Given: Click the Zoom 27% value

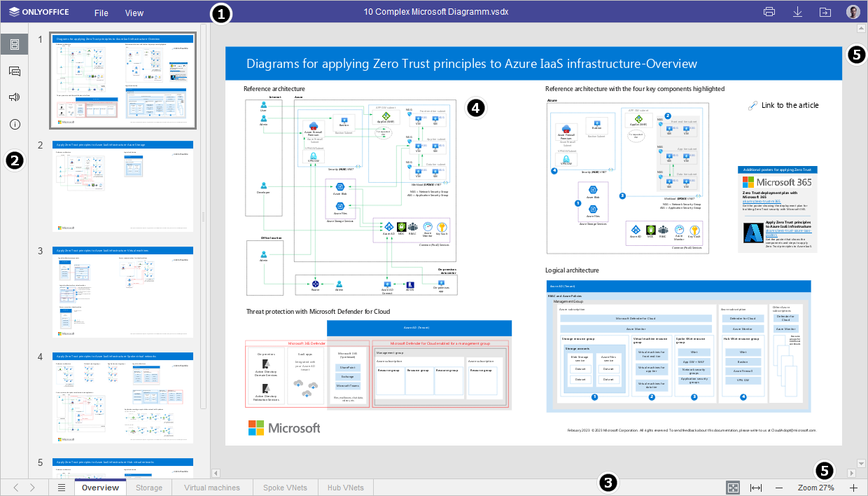Looking at the screenshot, I should (815, 487).
